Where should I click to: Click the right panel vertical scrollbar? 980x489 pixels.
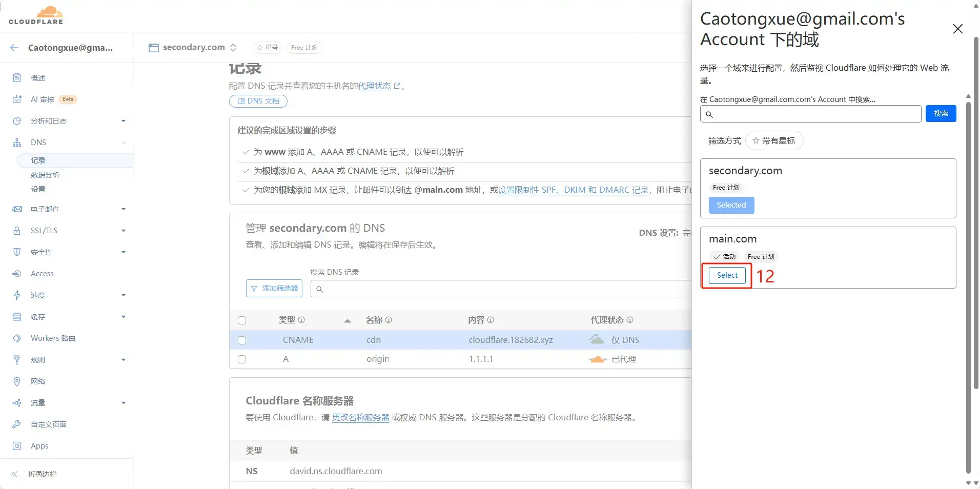(x=968, y=287)
